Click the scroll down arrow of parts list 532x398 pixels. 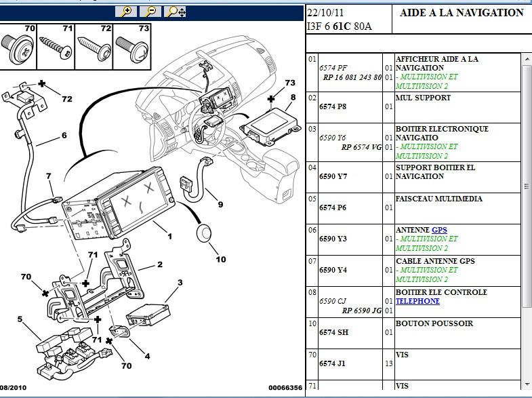(x=527, y=384)
